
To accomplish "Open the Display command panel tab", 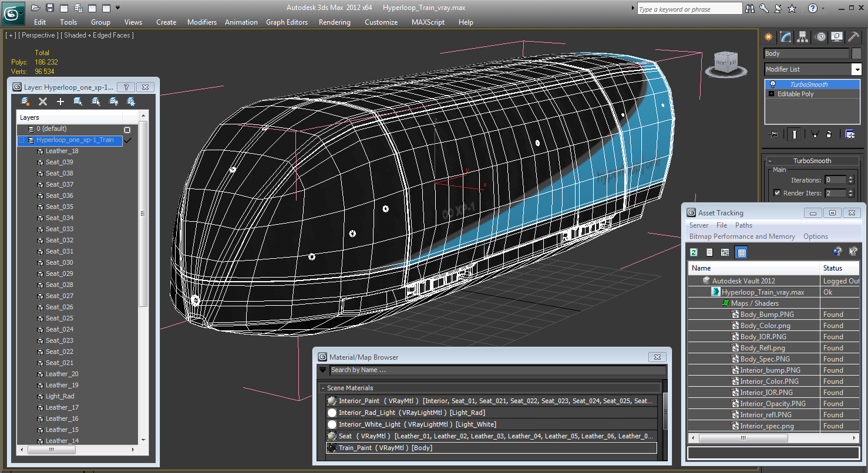I will pyautogui.click(x=837, y=37).
